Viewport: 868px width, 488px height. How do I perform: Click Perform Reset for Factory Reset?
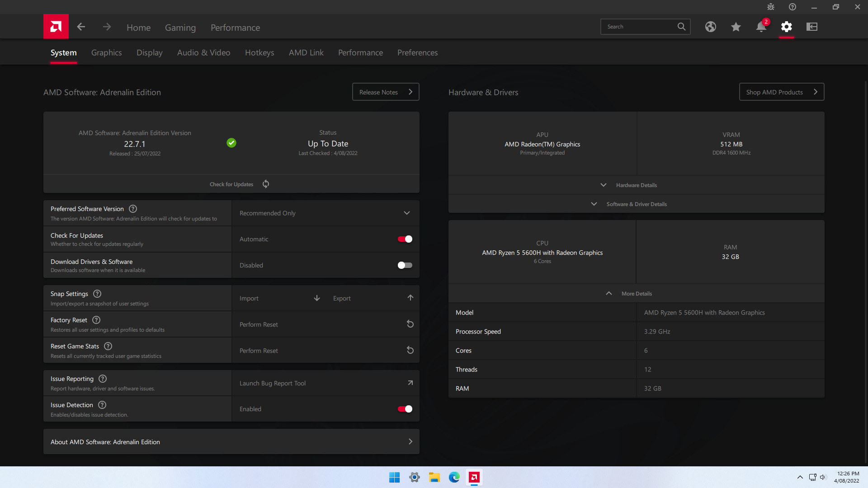(259, 324)
